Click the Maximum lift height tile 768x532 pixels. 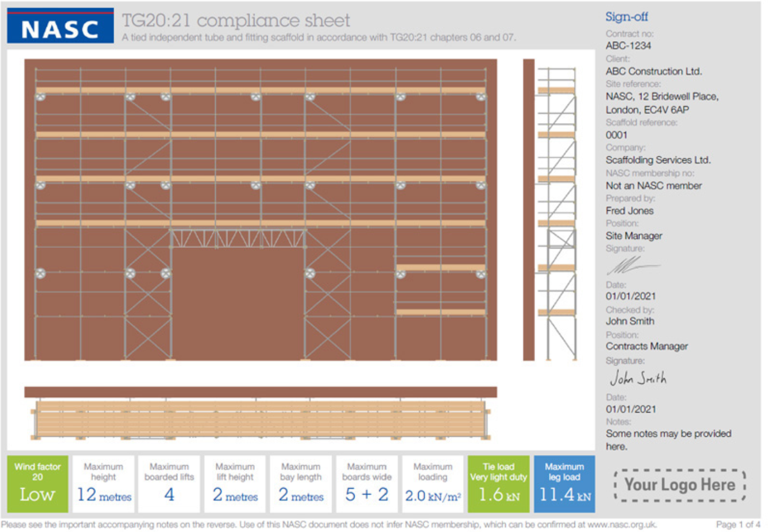(235, 484)
